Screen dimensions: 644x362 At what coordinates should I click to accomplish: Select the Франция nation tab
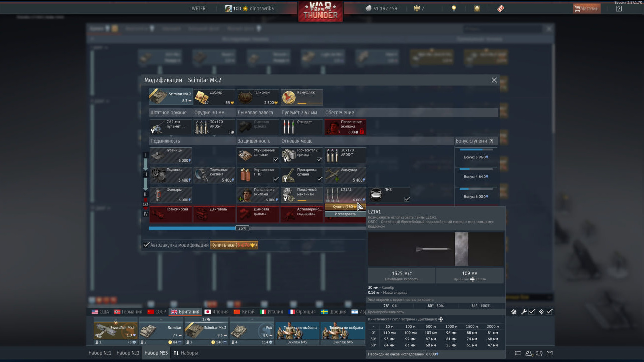pyautogui.click(x=302, y=312)
